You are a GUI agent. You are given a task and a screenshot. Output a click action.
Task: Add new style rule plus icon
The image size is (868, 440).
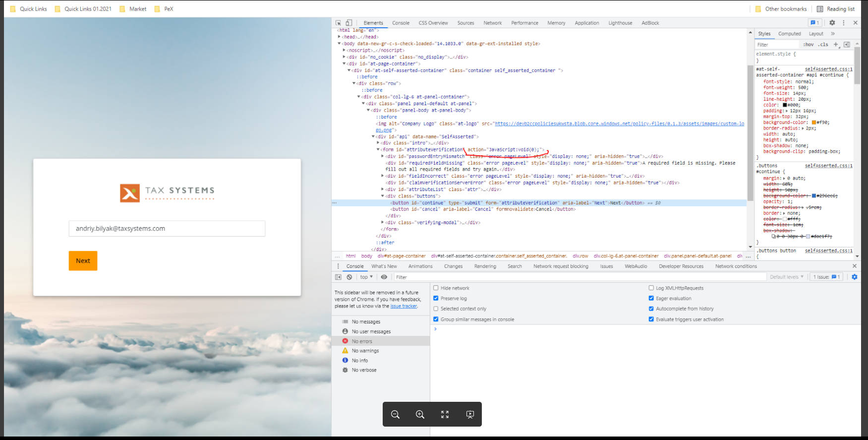pos(836,45)
